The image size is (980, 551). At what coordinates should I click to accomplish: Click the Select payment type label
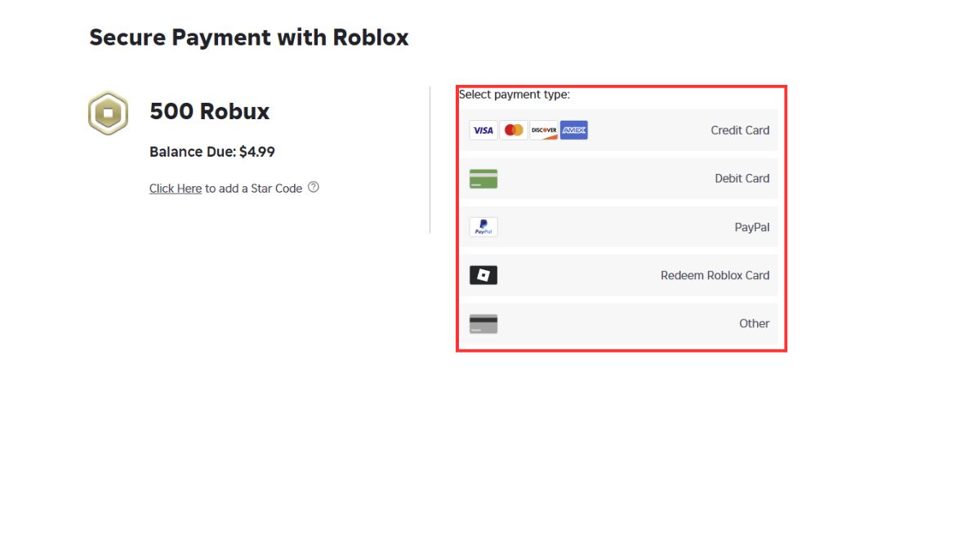click(x=514, y=95)
